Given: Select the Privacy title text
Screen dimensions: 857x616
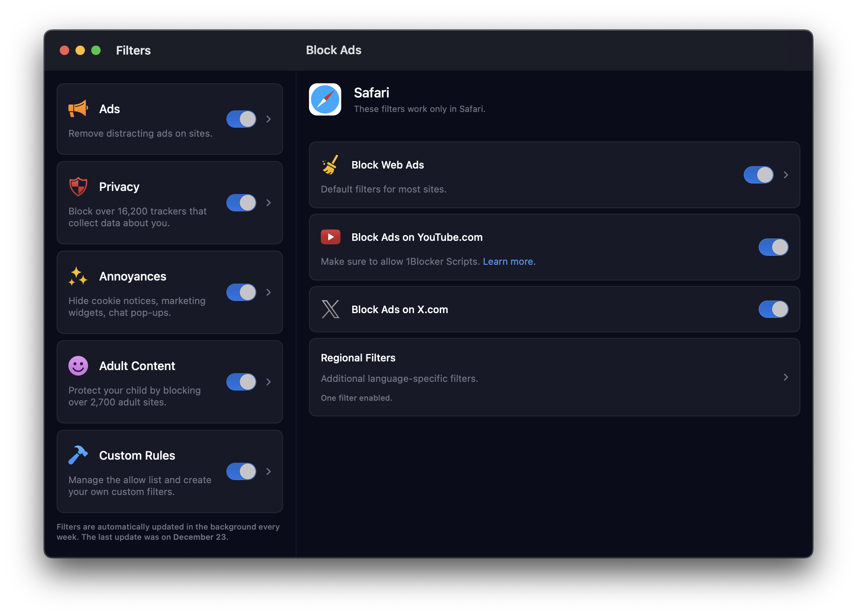Looking at the screenshot, I should click(x=119, y=187).
